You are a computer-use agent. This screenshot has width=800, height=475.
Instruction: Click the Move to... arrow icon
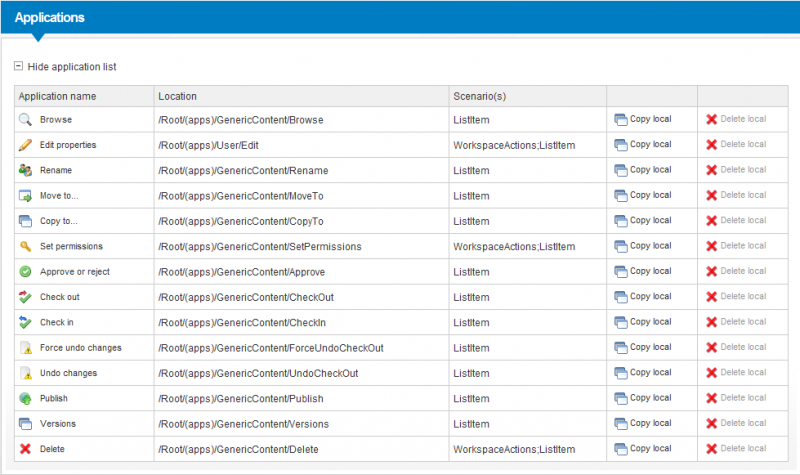pyautogui.click(x=25, y=195)
